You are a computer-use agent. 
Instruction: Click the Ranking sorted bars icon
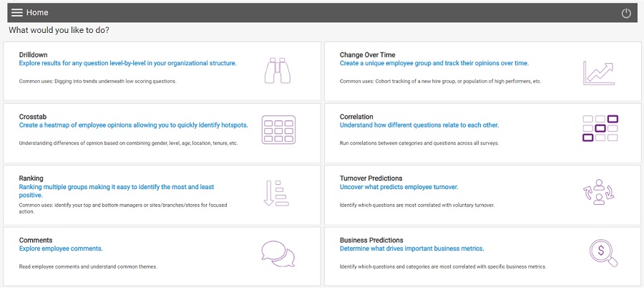(x=275, y=193)
